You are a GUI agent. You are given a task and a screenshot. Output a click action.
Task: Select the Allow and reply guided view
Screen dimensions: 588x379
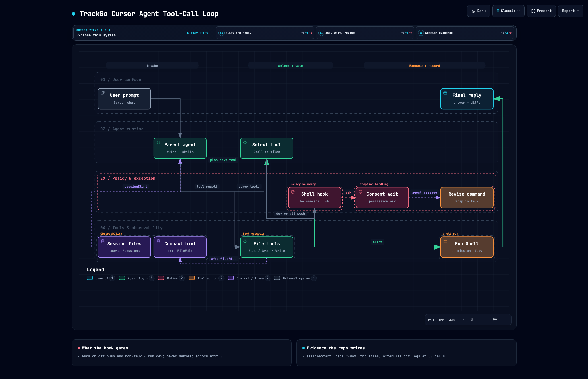click(x=265, y=33)
